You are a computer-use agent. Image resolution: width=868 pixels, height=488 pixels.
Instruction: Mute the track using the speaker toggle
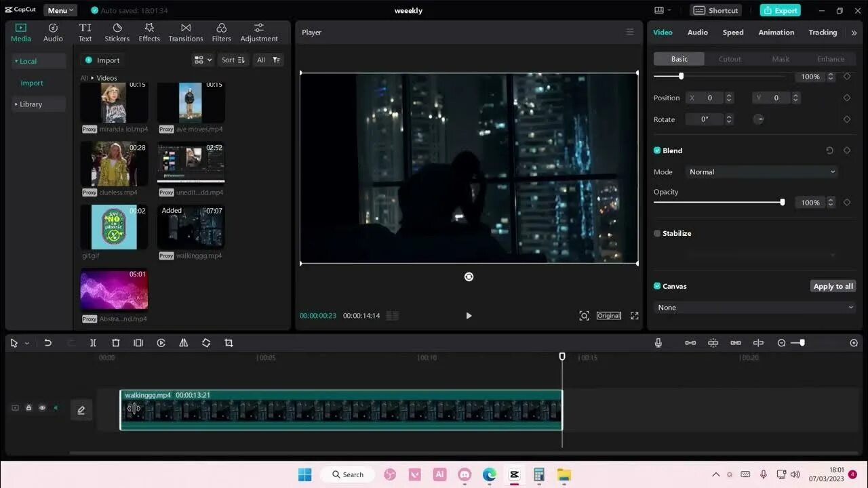[x=57, y=407]
